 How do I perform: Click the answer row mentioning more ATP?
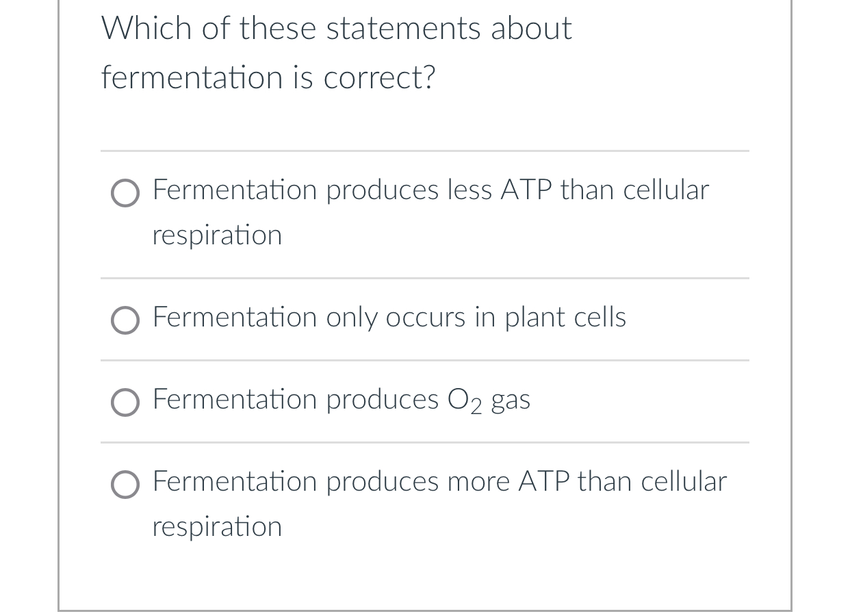pos(439,503)
